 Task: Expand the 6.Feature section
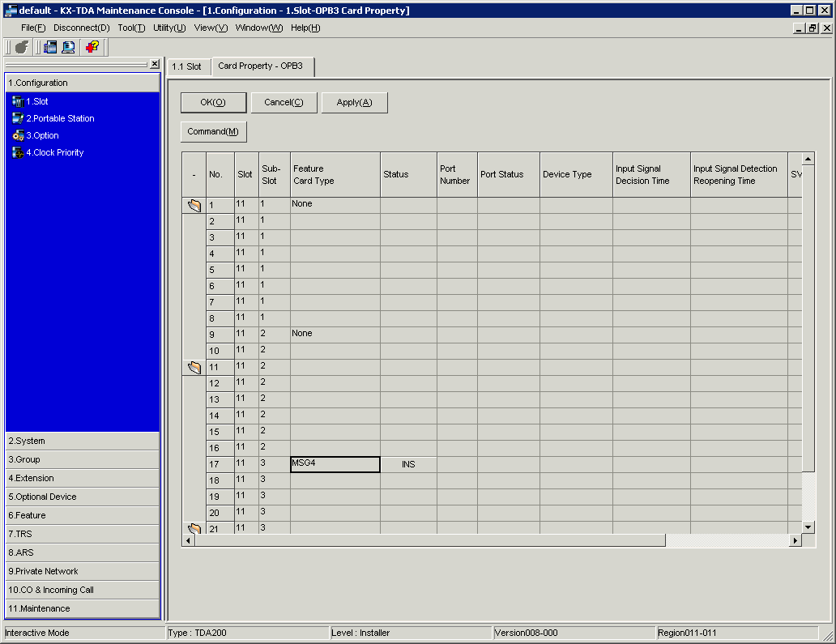[83, 515]
